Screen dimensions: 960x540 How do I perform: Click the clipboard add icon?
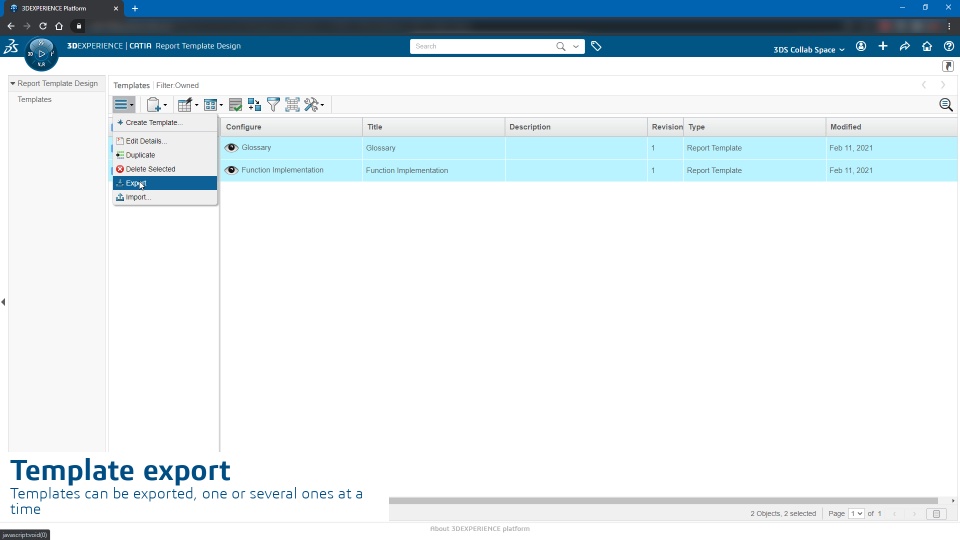154,105
